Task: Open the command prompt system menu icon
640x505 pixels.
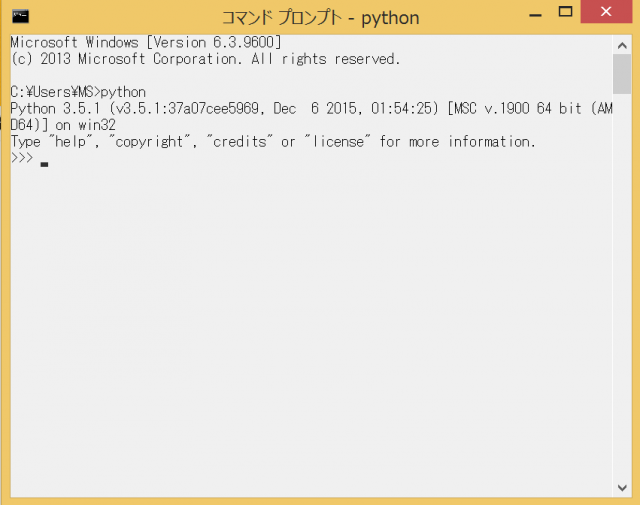Action: 19,16
